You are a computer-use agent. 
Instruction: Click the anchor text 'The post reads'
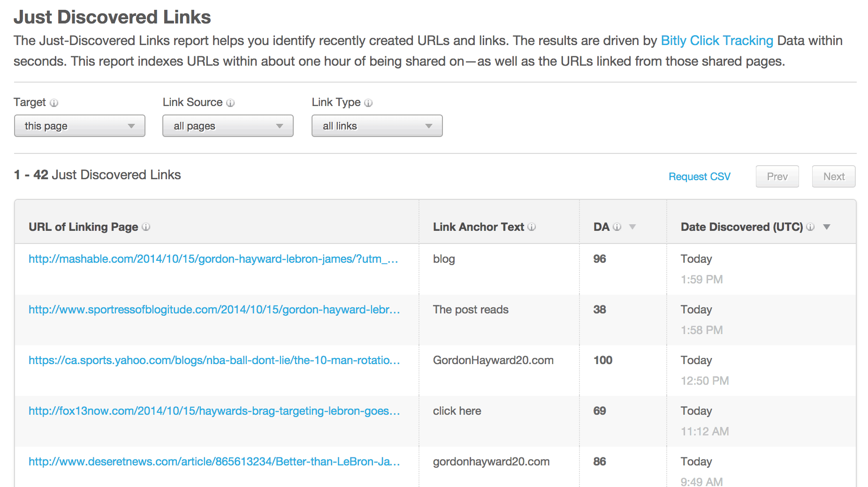[x=471, y=310]
